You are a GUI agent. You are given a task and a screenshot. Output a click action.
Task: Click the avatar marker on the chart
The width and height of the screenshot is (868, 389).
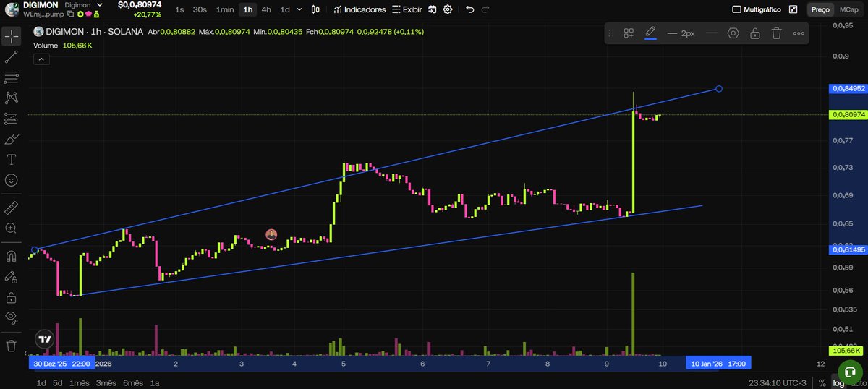pos(271,234)
